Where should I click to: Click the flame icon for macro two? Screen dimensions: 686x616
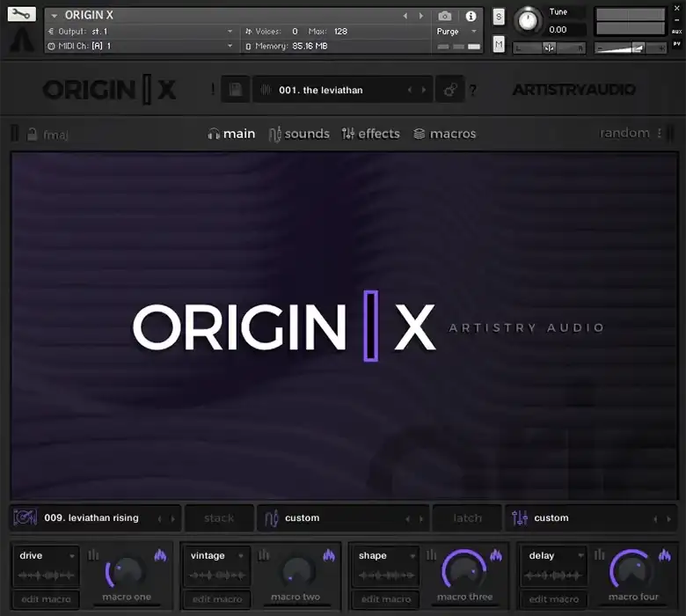tap(329, 555)
